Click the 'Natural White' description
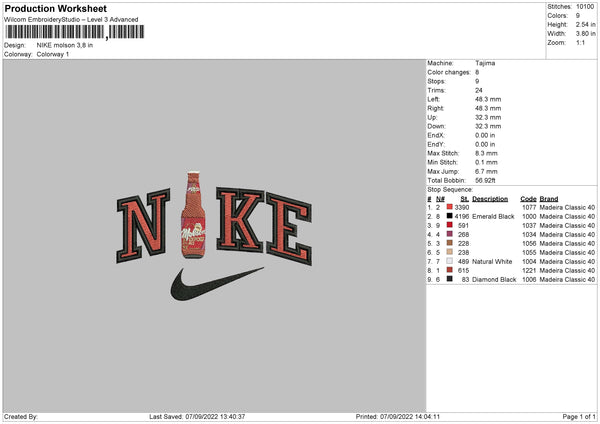 492,262
